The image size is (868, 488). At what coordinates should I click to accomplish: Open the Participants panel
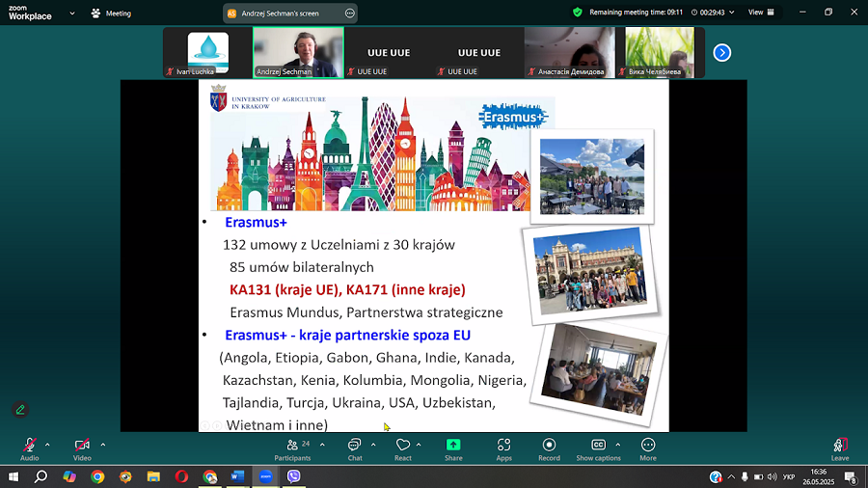click(293, 448)
